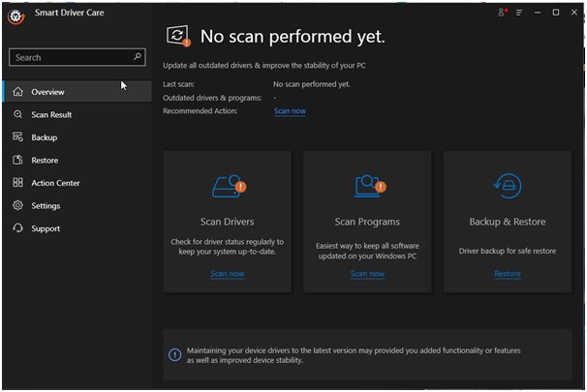Open Restore from the sidebar
The height and width of the screenshot is (392, 587).
point(45,161)
